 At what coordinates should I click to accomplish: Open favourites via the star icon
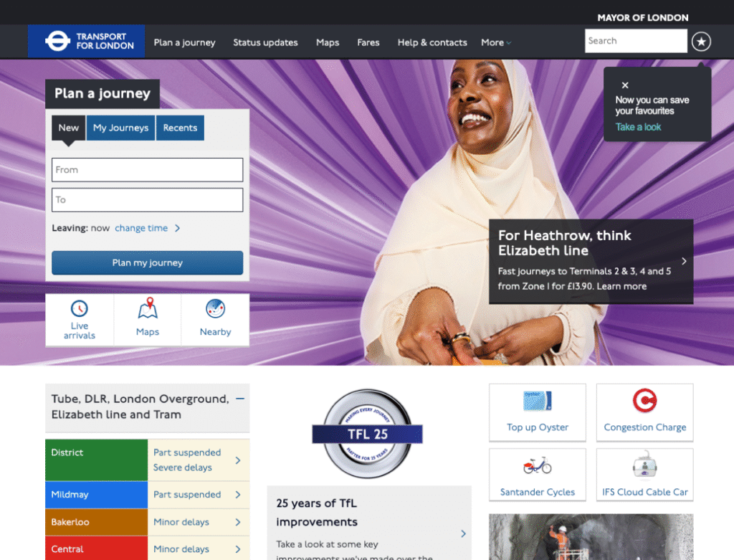tap(701, 42)
